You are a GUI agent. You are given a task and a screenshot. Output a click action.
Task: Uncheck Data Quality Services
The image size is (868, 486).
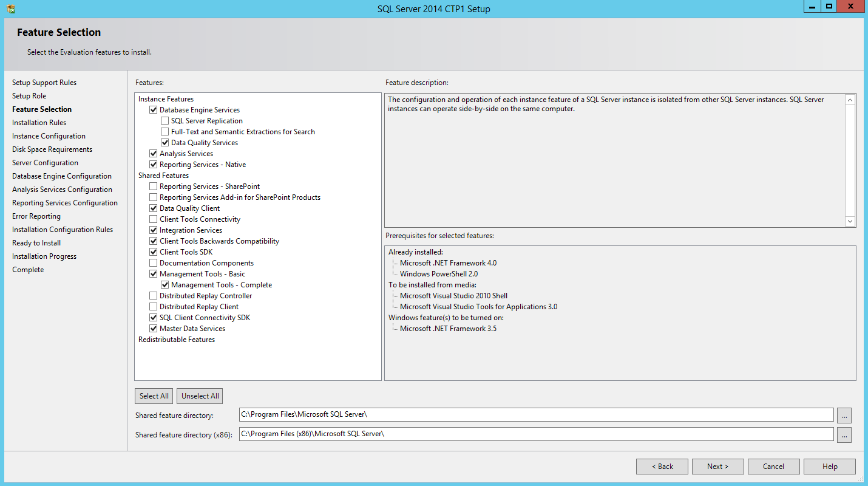pos(164,143)
